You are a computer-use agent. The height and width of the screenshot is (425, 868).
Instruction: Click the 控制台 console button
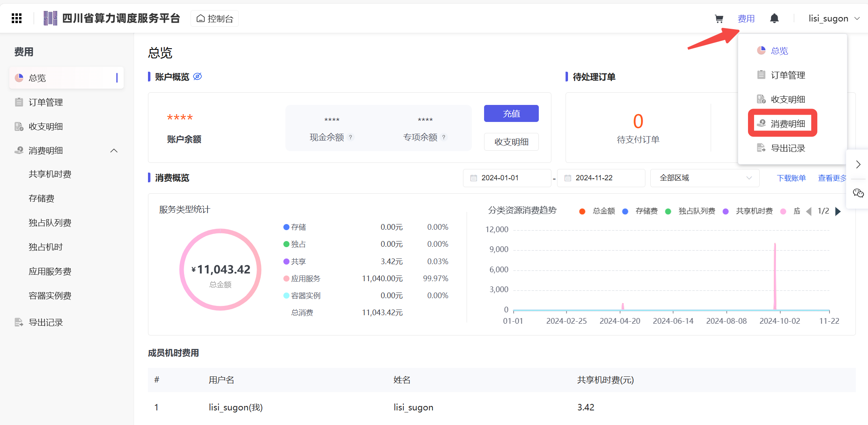click(215, 19)
